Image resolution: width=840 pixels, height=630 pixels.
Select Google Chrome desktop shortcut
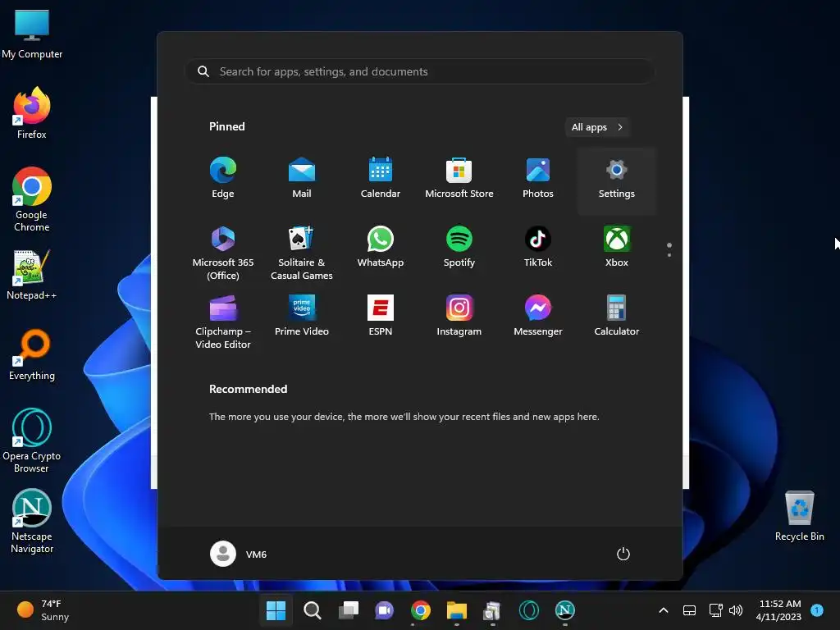coord(32,199)
